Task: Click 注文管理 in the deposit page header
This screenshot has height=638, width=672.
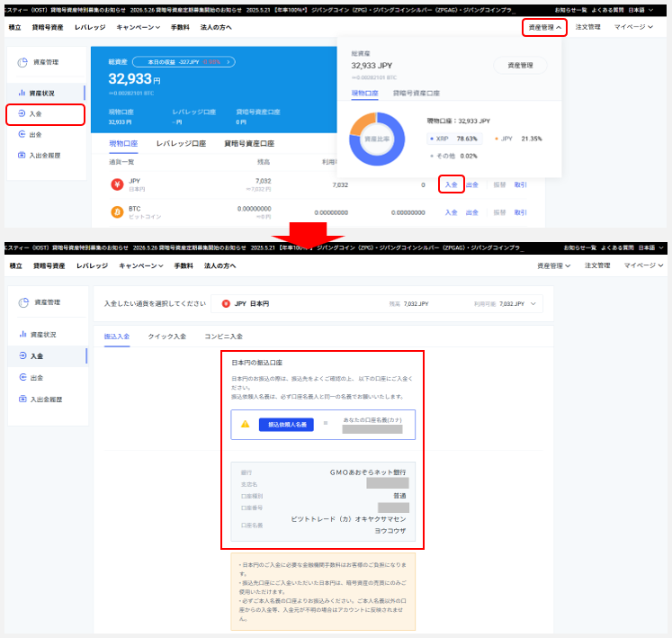Action: click(x=597, y=265)
